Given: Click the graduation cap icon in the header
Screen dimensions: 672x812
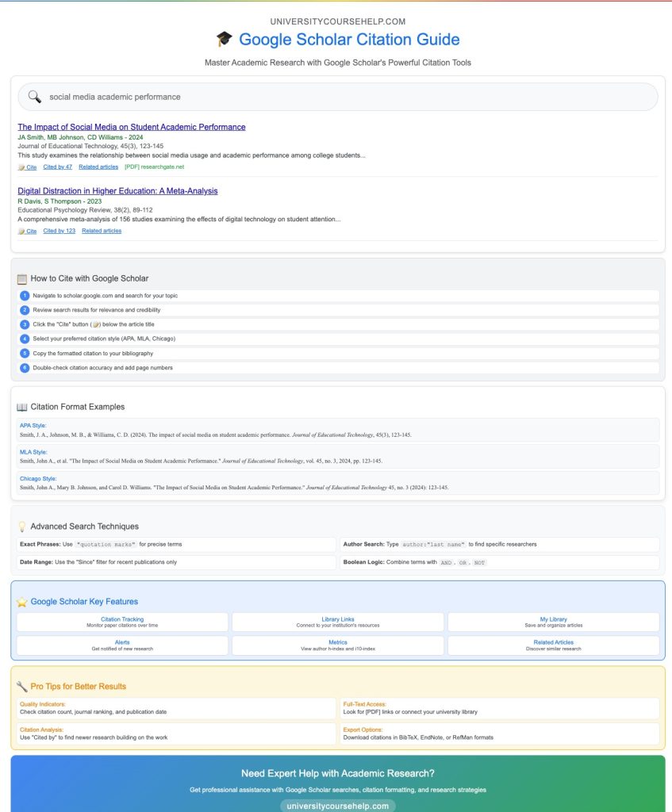Looking at the screenshot, I should pyautogui.click(x=224, y=39).
